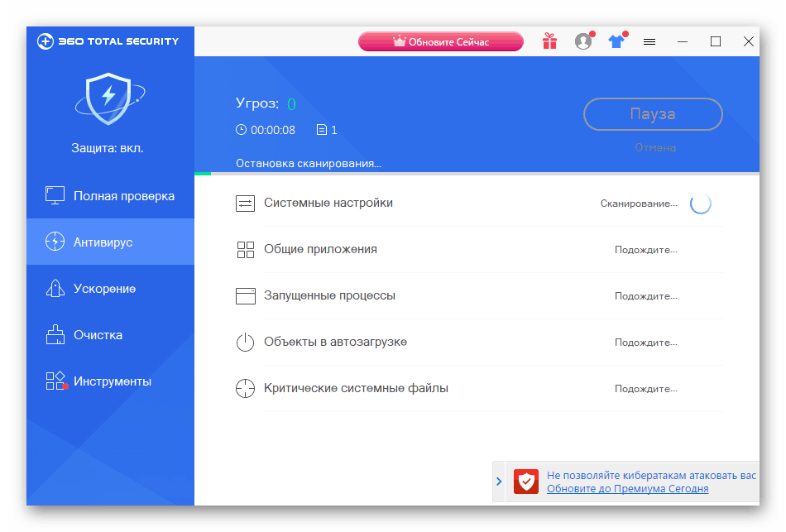
Task: Pause the scan with the Пауза button
Action: [653, 114]
